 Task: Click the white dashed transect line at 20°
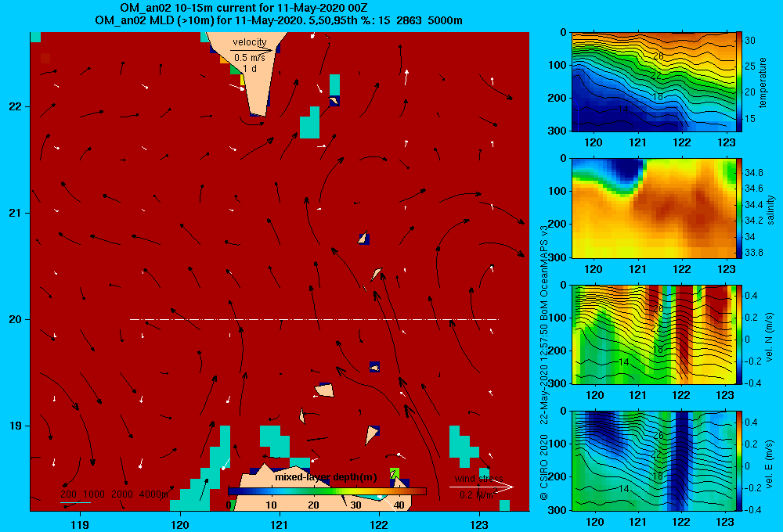point(314,319)
